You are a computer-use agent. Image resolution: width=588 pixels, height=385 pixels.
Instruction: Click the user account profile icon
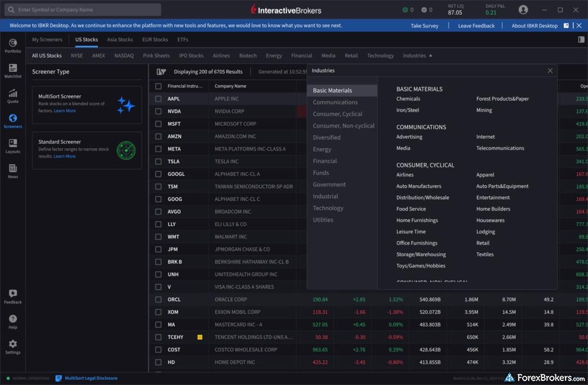point(523,10)
